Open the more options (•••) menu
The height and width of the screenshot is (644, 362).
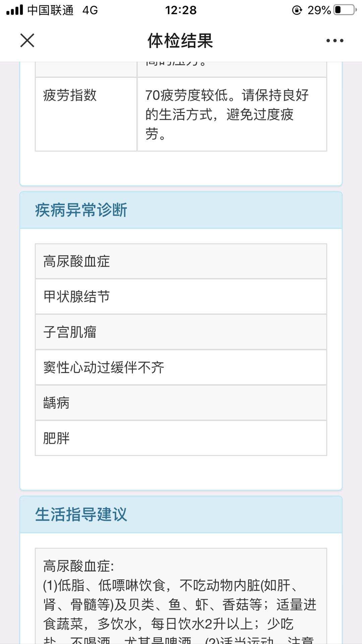click(333, 41)
